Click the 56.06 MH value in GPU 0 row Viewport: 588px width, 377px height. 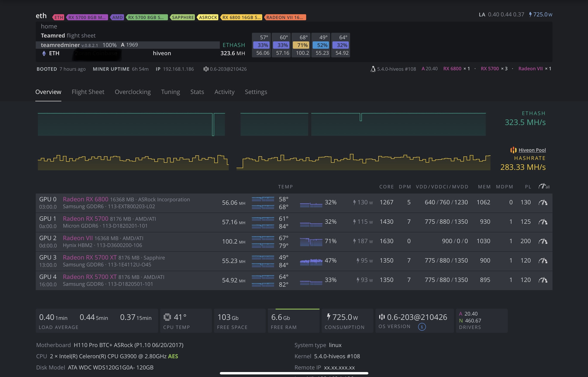(233, 203)
